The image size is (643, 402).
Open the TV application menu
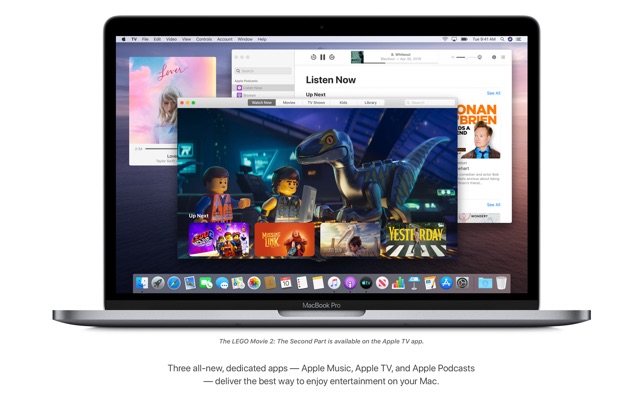click(x=134, y=39)
